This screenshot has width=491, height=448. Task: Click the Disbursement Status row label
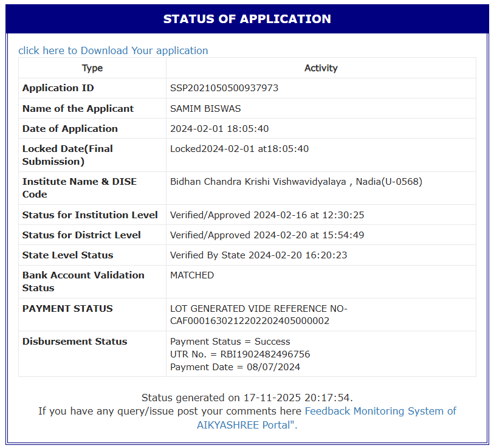[75, 342]
